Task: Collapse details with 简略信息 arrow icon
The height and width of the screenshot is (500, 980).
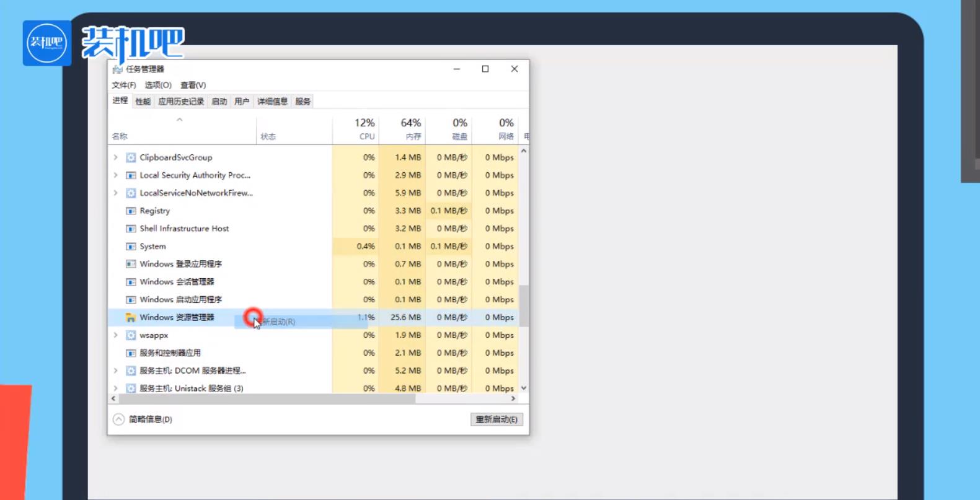Action: [x=118, y=419]
